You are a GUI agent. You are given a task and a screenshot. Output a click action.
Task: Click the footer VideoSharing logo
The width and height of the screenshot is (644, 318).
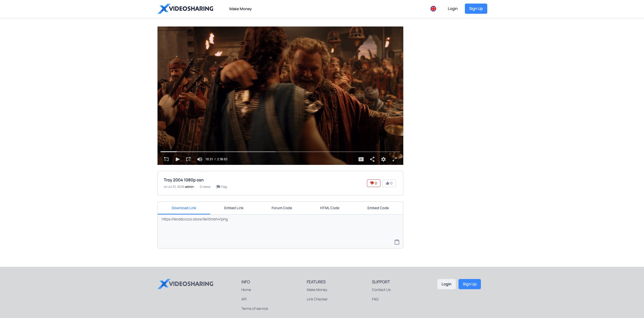(x=185, y=284)
